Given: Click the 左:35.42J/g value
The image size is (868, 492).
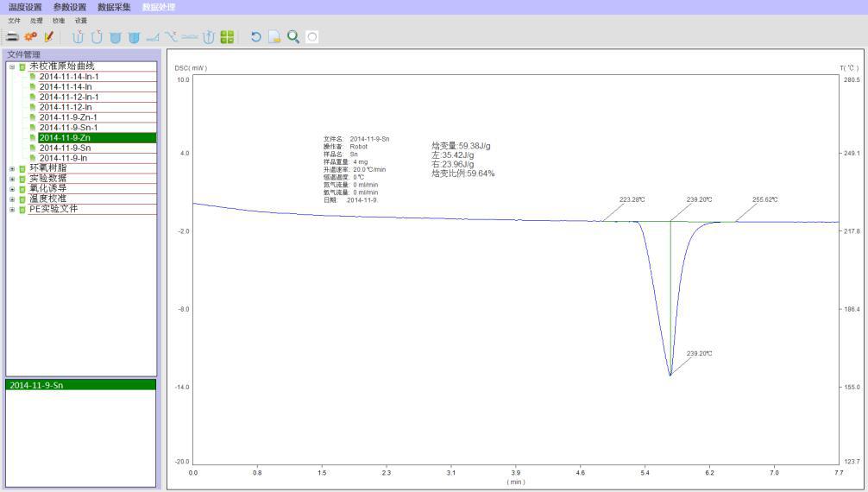Looking at the screenshot, I should [453, 155].
